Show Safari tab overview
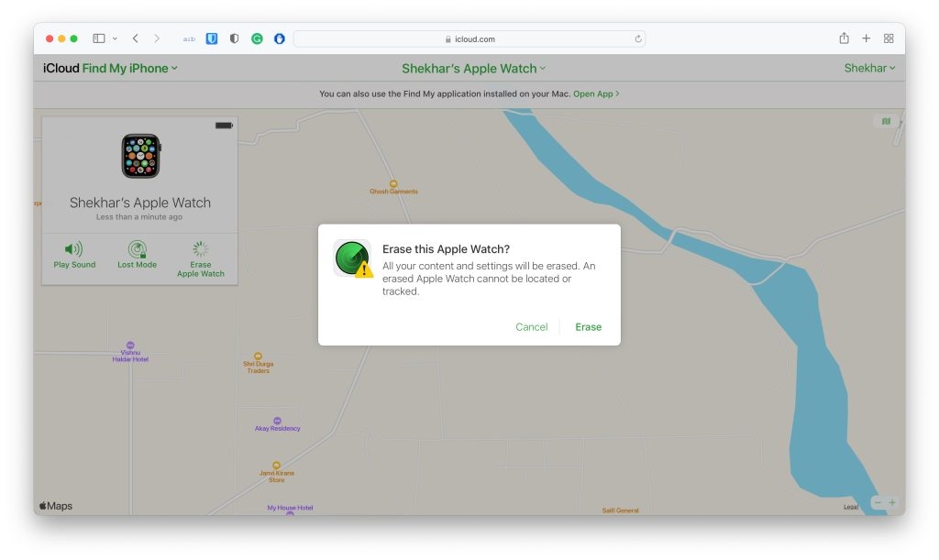This screenshot has height=560, width=939. [x=889, y=38]
